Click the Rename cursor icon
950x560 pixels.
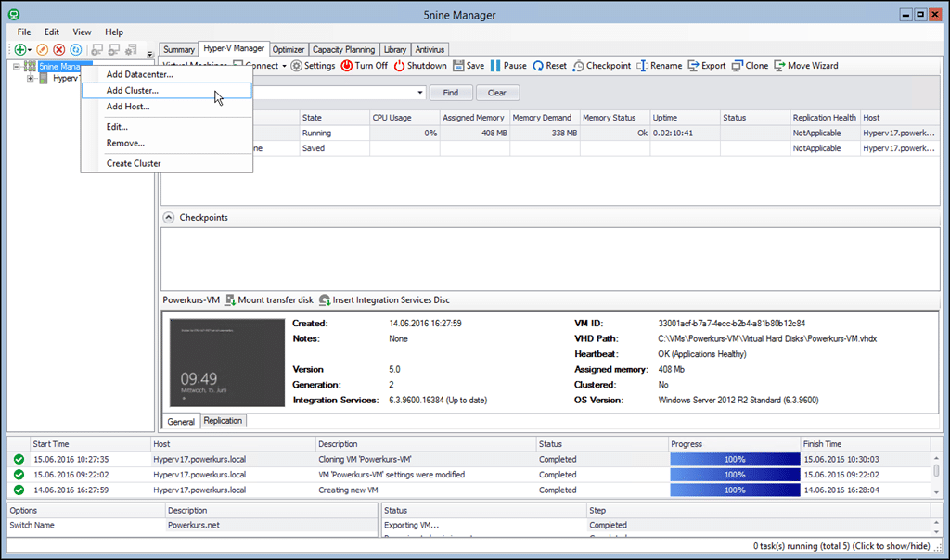click(x=642, y=66)
